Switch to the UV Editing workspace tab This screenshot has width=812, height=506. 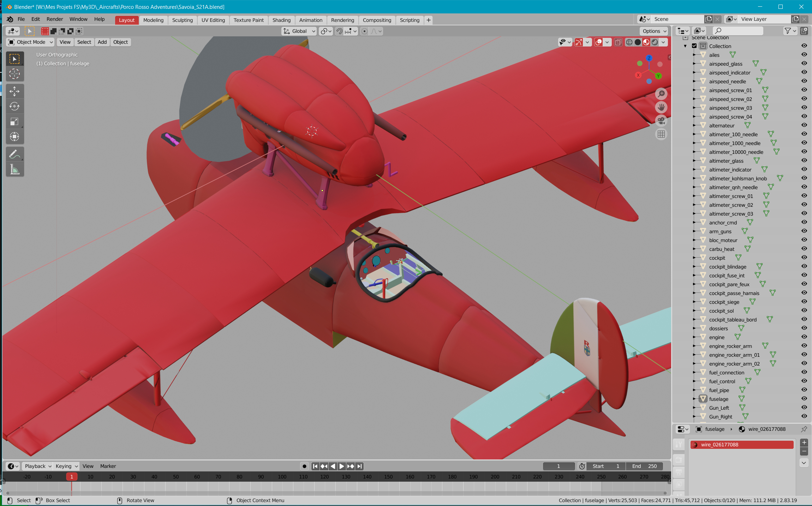pos(213,20)
